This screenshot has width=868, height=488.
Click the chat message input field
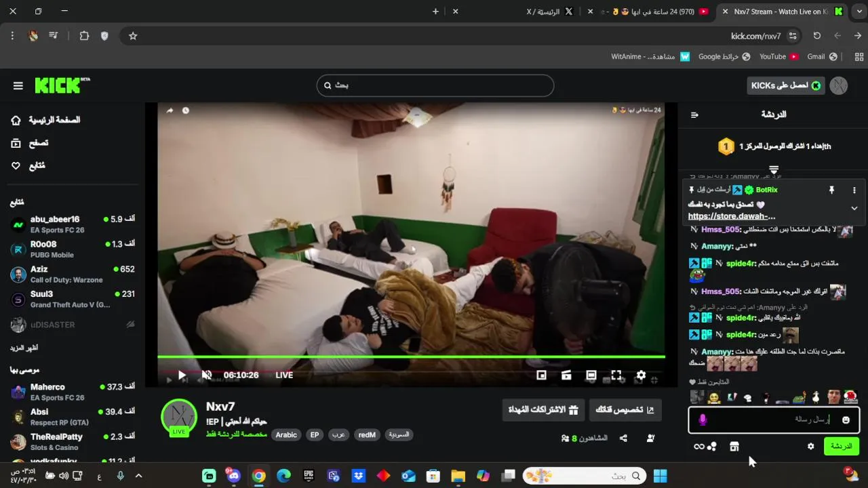click(x=774, y=420)
